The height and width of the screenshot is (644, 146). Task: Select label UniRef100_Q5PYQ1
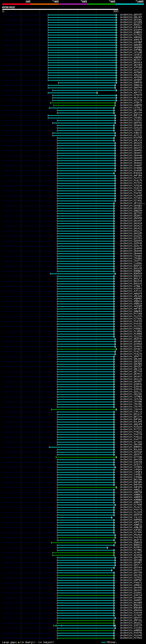point(131,620)
